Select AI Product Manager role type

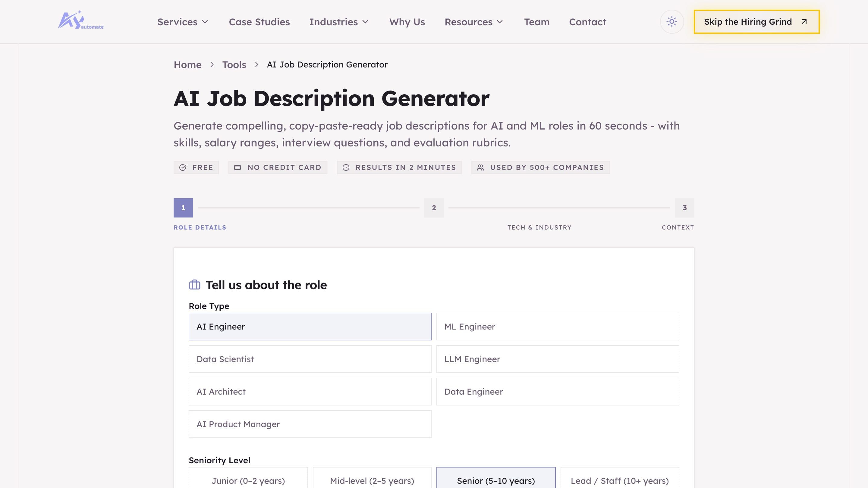(x=310, y=424)
